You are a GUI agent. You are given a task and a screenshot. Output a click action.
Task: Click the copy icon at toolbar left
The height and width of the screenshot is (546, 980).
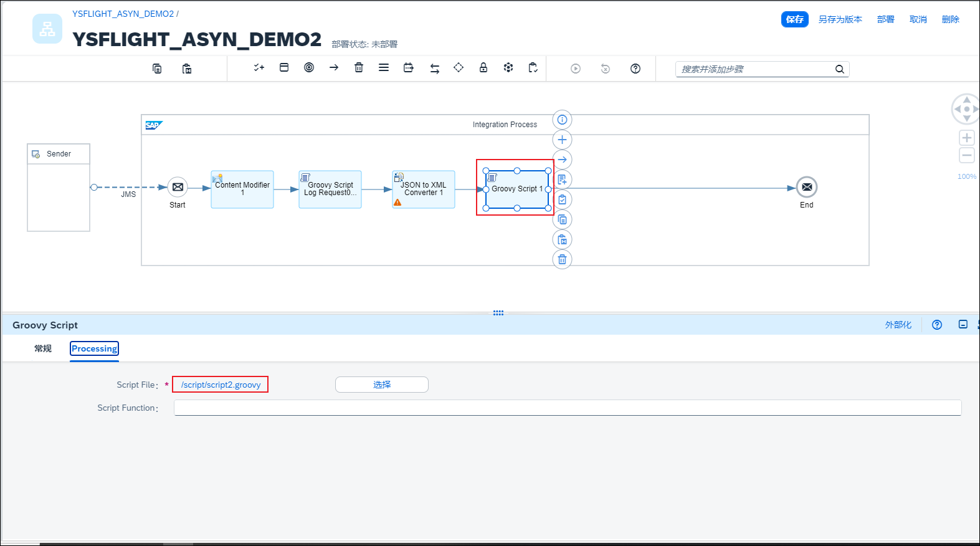(x=157, y=69)
